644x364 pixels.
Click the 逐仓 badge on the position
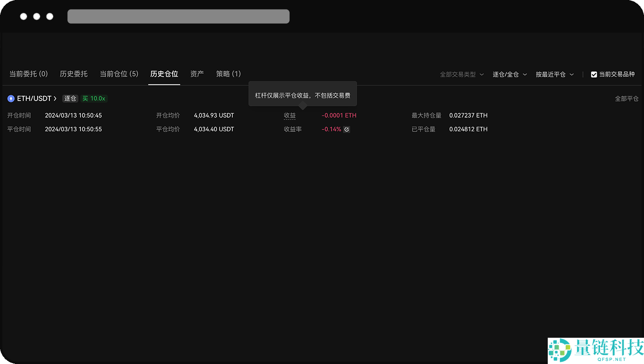pos(70,98)
